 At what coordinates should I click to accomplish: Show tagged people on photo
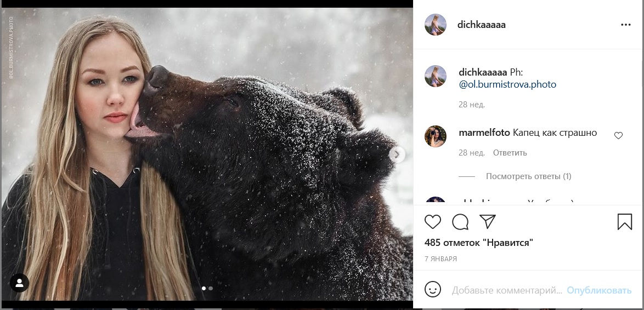(20, 283)
